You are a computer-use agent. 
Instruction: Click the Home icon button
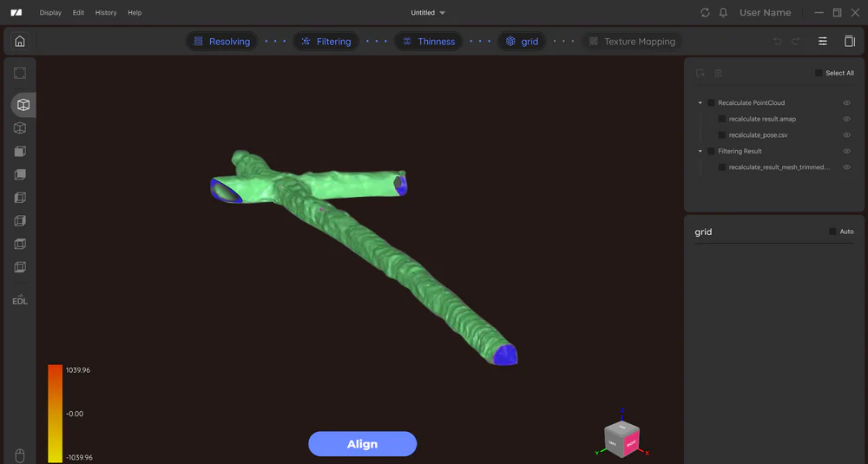(19, 41)
